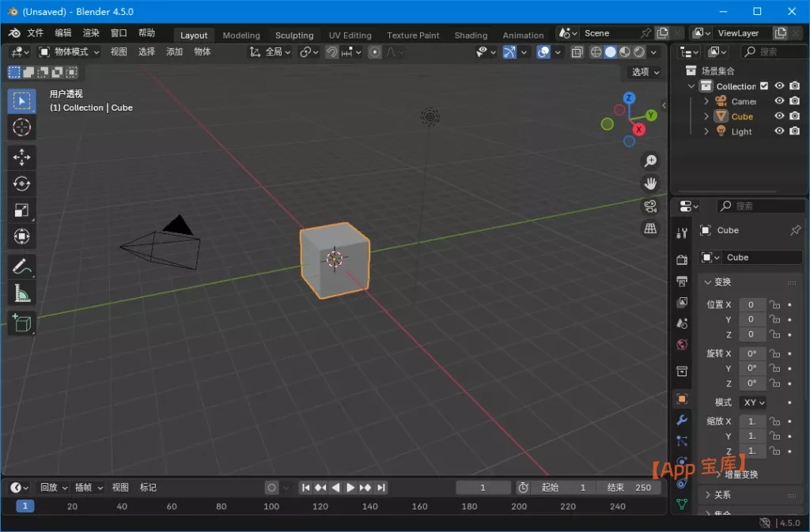Uncheck the Collection exclude checkbox
This screenshot has height=532, width=810.
click(x=764, y=86)
